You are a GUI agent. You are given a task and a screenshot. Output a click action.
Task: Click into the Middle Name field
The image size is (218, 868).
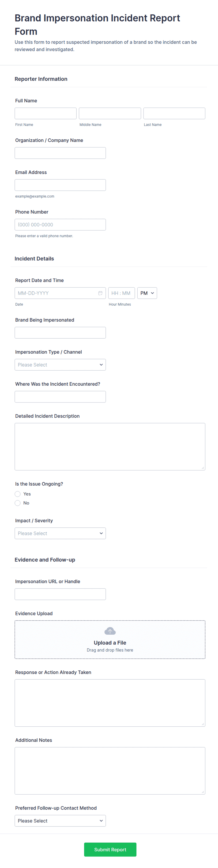pos(110,113)
